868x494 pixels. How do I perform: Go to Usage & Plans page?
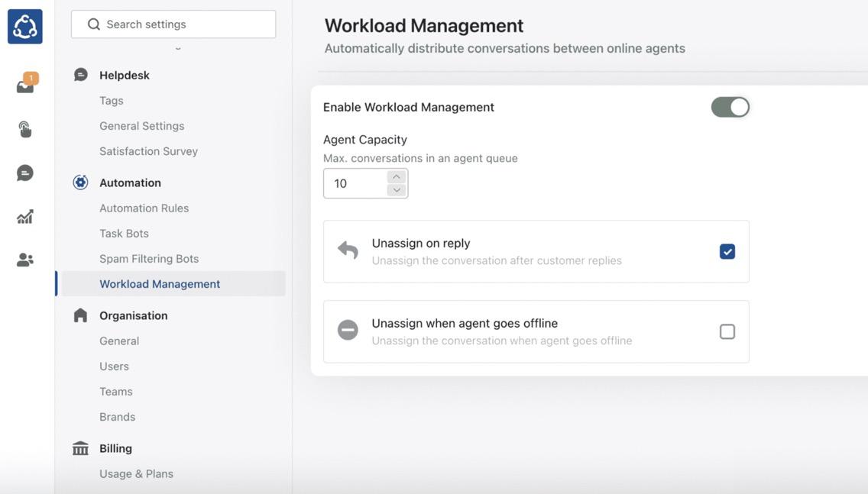pos(136,473)
